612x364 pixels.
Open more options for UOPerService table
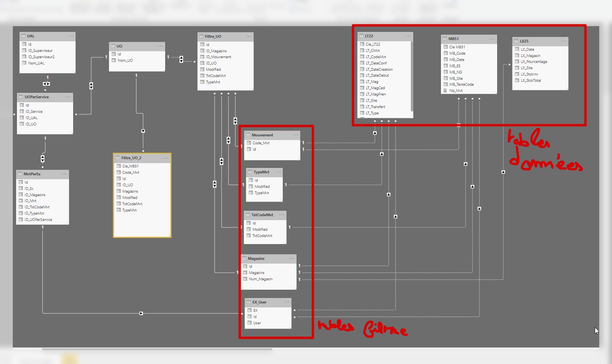tap(68, 97)
